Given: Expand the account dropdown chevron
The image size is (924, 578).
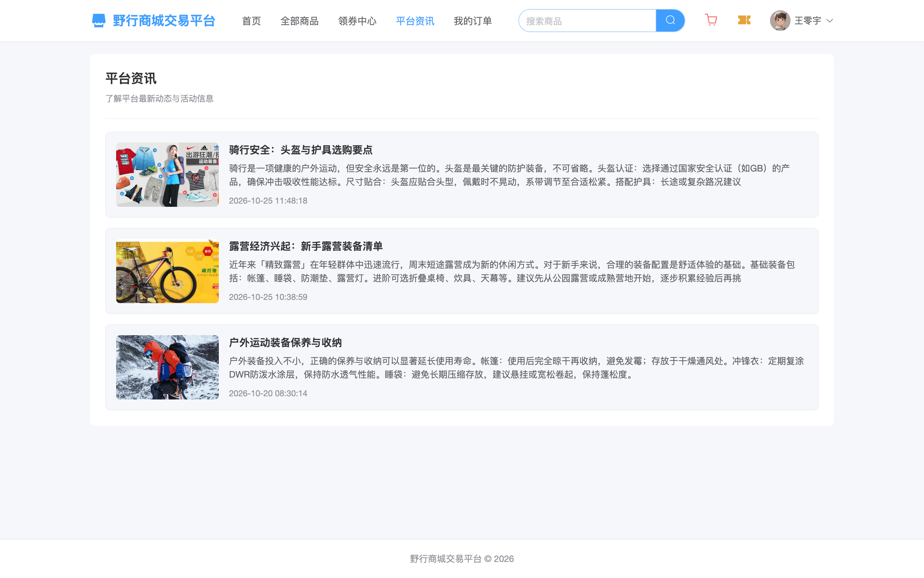Looking at the screenshot, I should tap(829, 21).
